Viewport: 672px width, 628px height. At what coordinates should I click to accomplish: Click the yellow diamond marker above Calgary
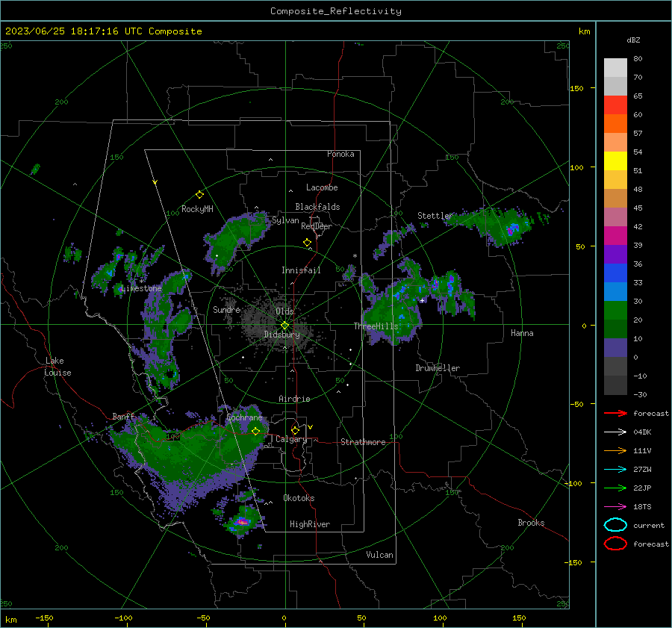point(295,430)
